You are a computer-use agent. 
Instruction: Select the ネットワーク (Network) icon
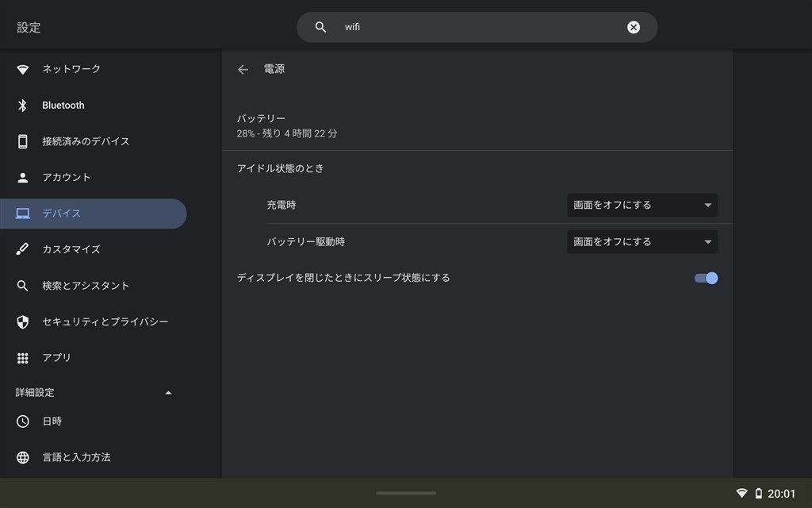22,69
